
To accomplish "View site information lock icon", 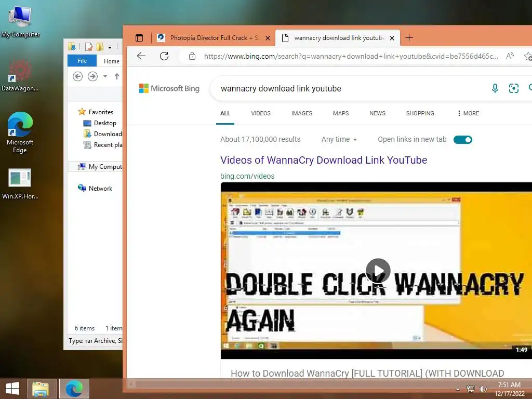I will point(192,56).
